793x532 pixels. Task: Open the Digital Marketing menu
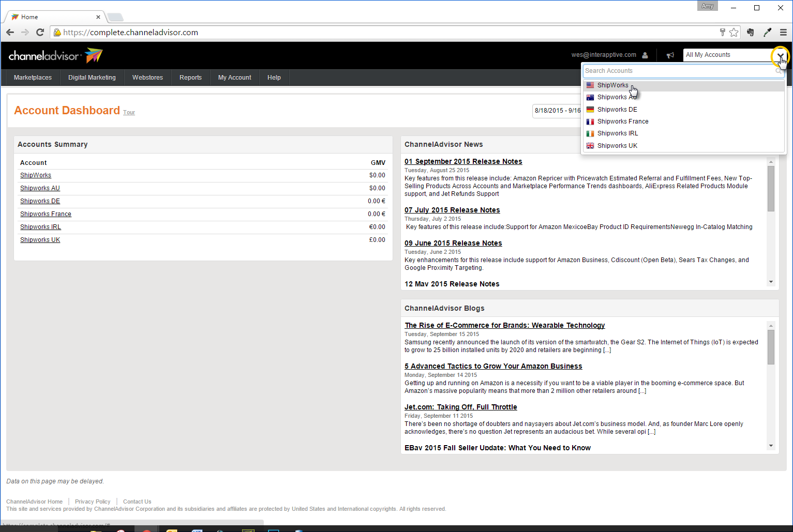(x=92, y=78)
